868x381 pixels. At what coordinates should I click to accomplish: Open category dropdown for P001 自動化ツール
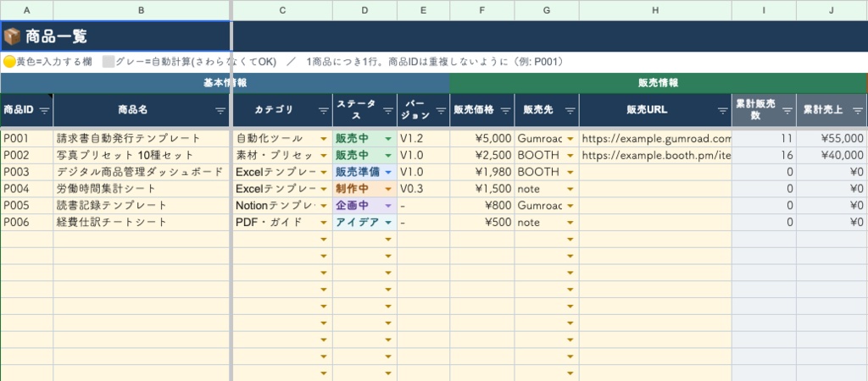324,138
